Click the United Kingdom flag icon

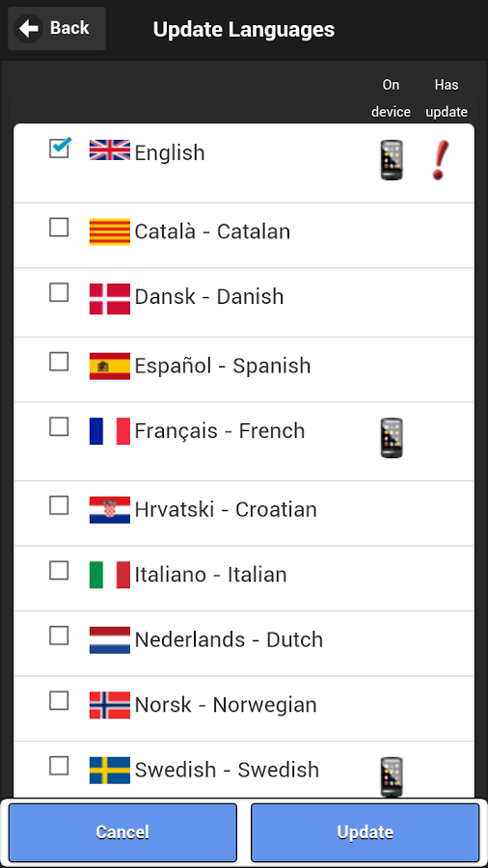110,150
